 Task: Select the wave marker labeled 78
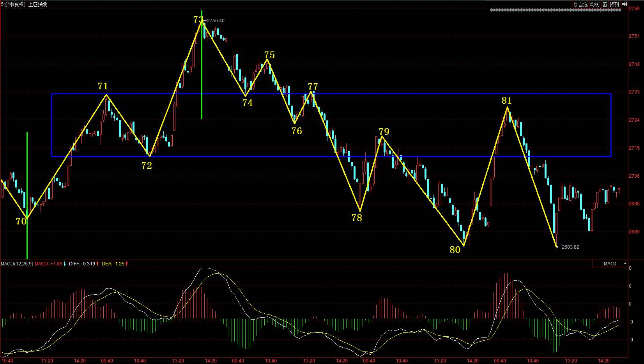pos(357,218)
